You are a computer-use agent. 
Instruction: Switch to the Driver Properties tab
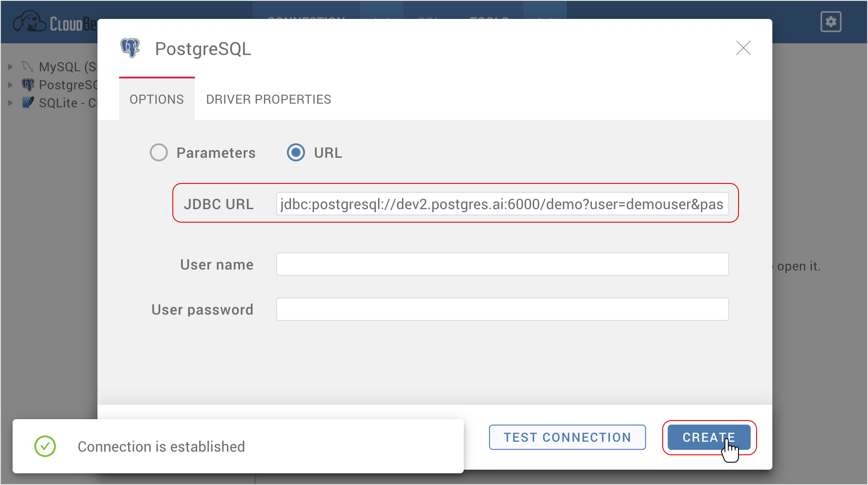pos(268,99)
